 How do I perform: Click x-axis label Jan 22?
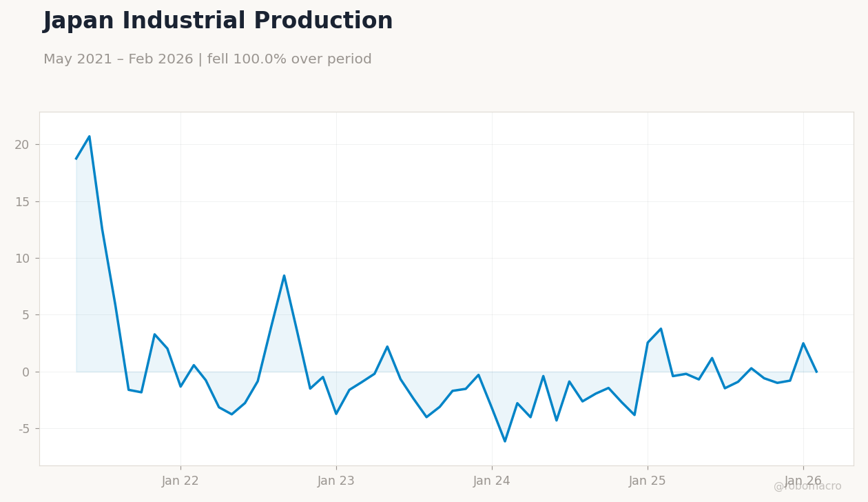180,481
